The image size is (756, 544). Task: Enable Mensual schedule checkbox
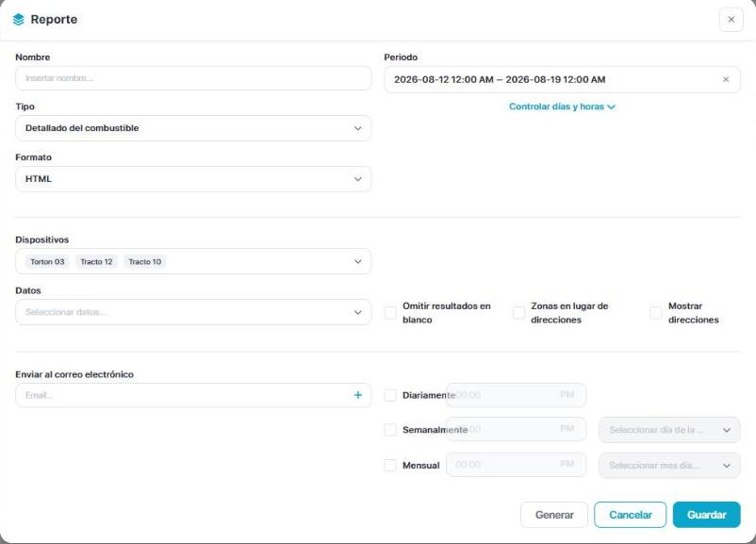tap(390, 466)
